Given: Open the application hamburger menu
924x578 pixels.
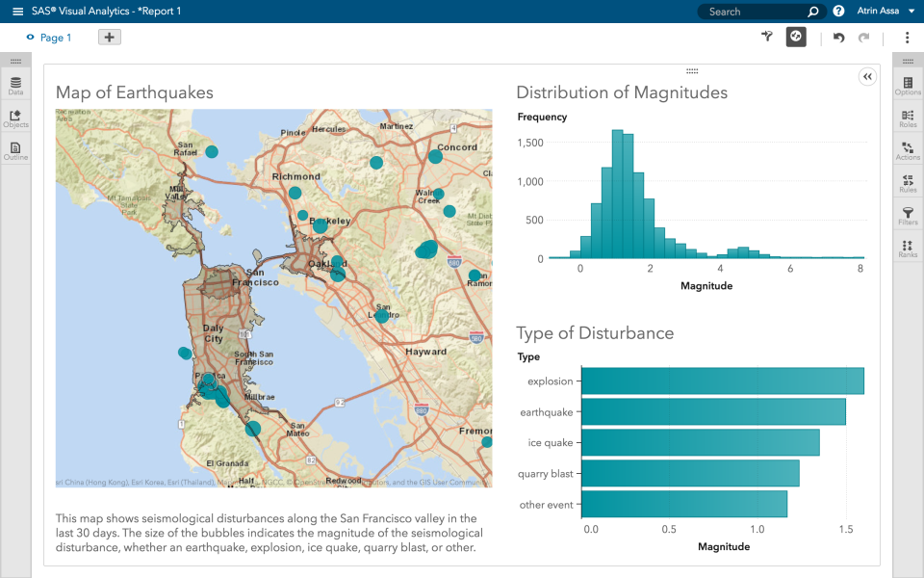Looking at the screenshot, I should pos(15,11).
